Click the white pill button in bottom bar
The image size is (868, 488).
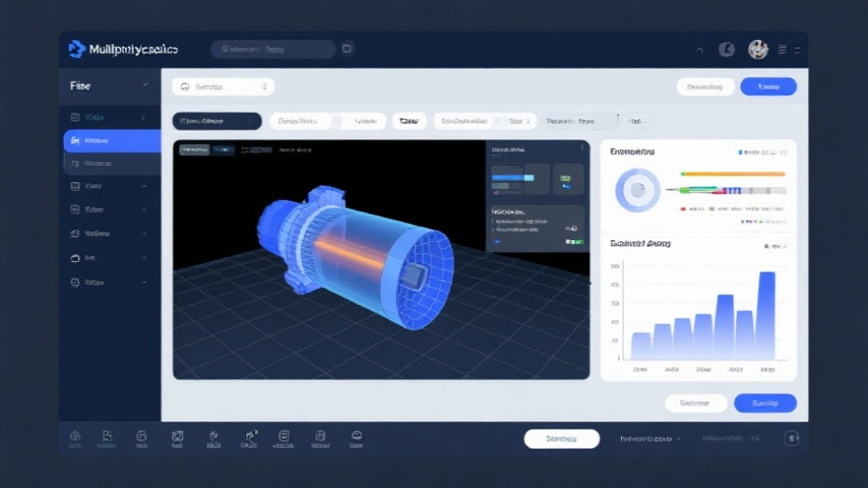pos(561,438)
